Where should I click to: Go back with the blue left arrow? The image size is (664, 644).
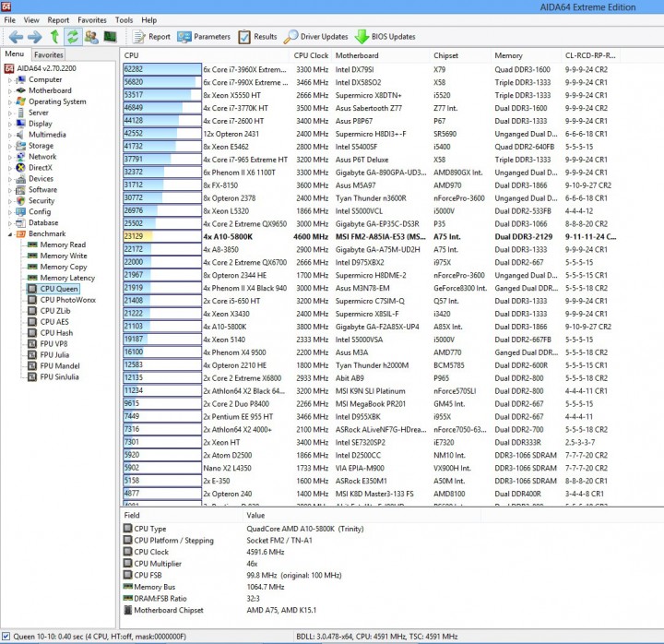(x=16, y=37)
